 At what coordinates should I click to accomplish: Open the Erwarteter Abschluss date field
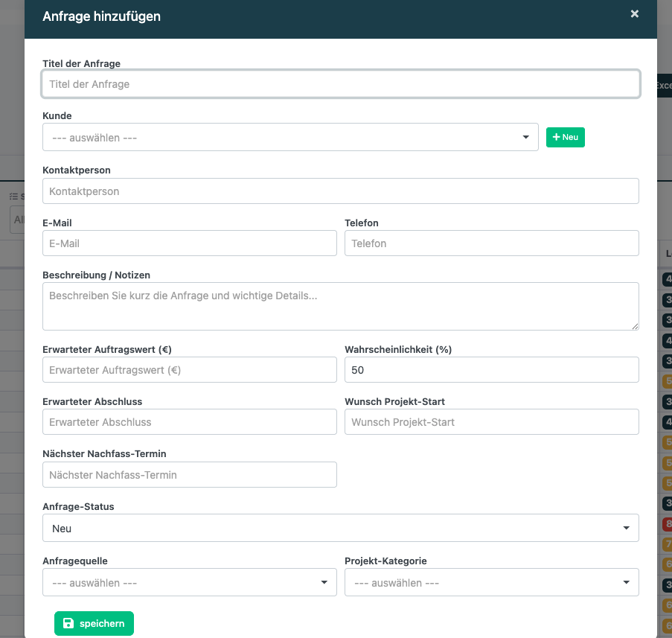[x=190, y=422]
